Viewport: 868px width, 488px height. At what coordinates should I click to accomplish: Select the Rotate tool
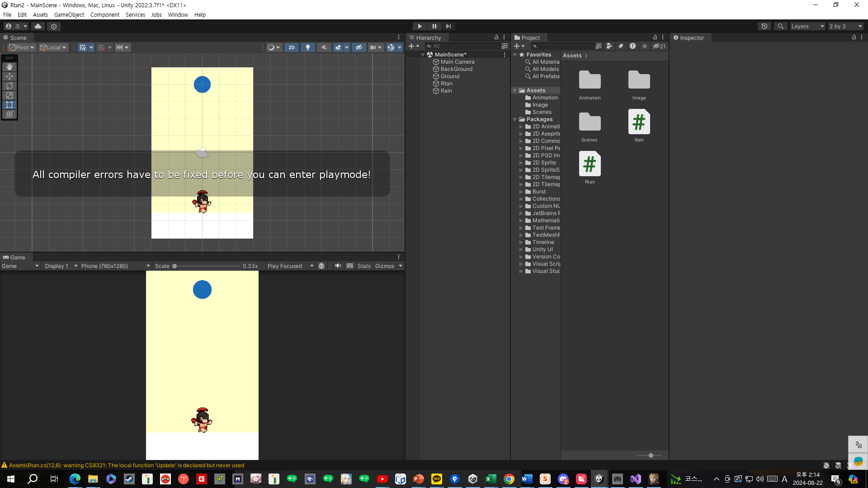pos(9,86)
